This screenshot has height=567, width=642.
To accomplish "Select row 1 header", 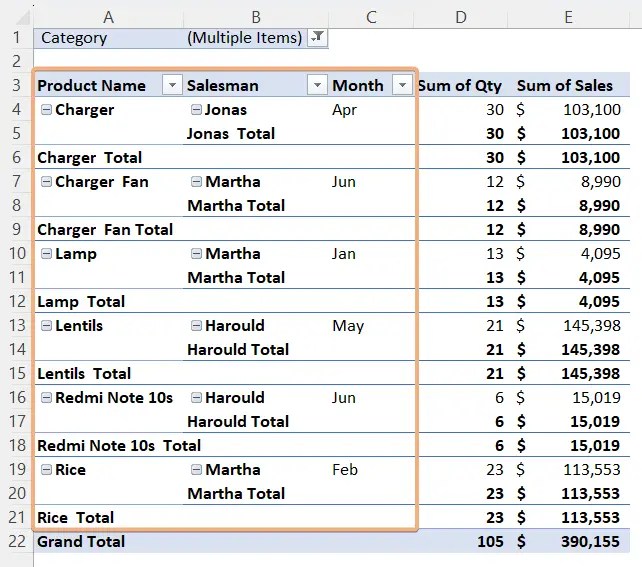I will click(x=16, y=38).
